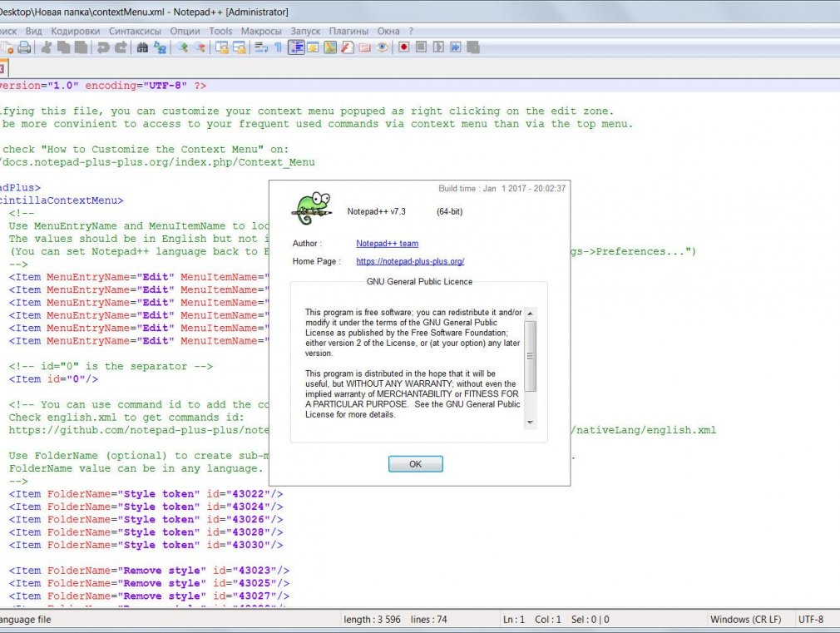Click 'GNU General Public Licence' heading
840x633 pixels.
click(x=419, y=282)
